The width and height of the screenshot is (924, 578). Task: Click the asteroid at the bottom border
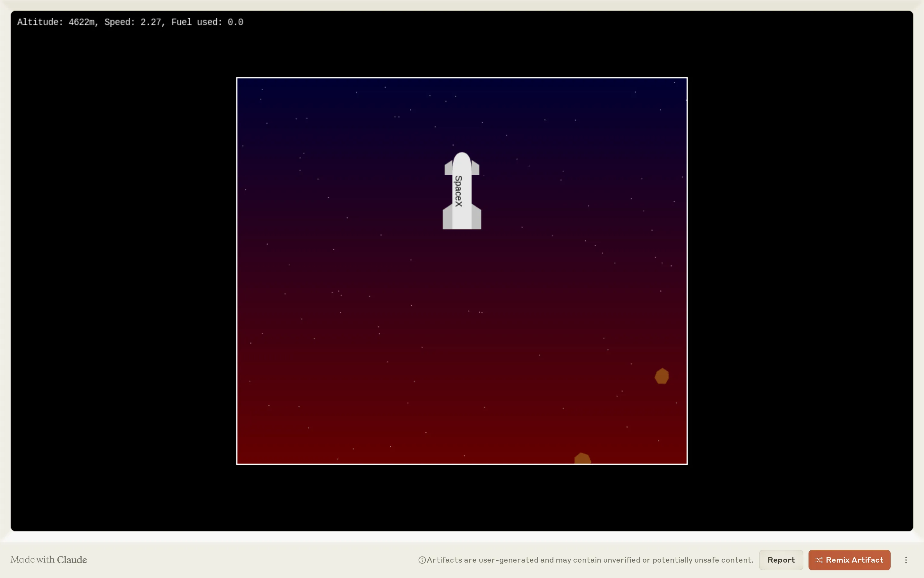583,458
